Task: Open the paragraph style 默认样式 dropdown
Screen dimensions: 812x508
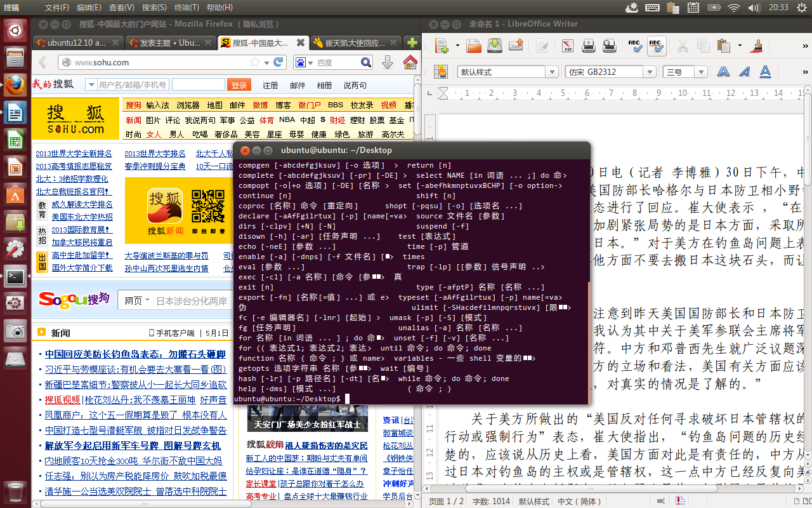Action: [x=551, y=72]
